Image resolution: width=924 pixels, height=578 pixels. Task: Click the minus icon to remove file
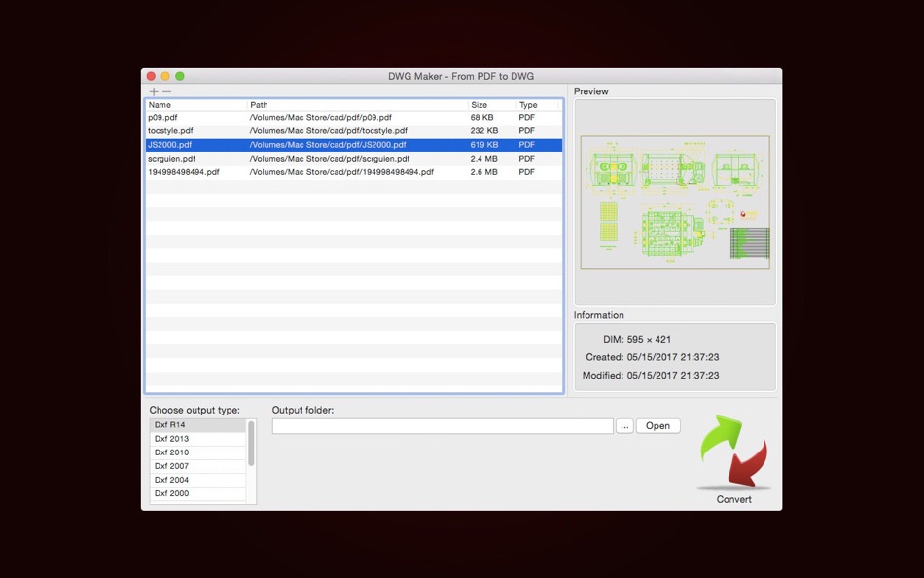tap(166, 92)
